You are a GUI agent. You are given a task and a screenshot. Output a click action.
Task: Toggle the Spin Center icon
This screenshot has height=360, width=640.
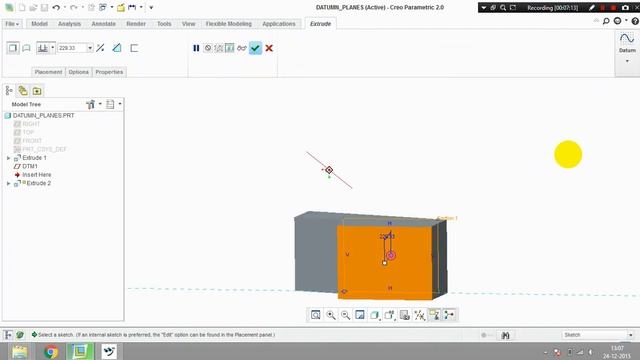pyautogui.click(x=449, y=315)
